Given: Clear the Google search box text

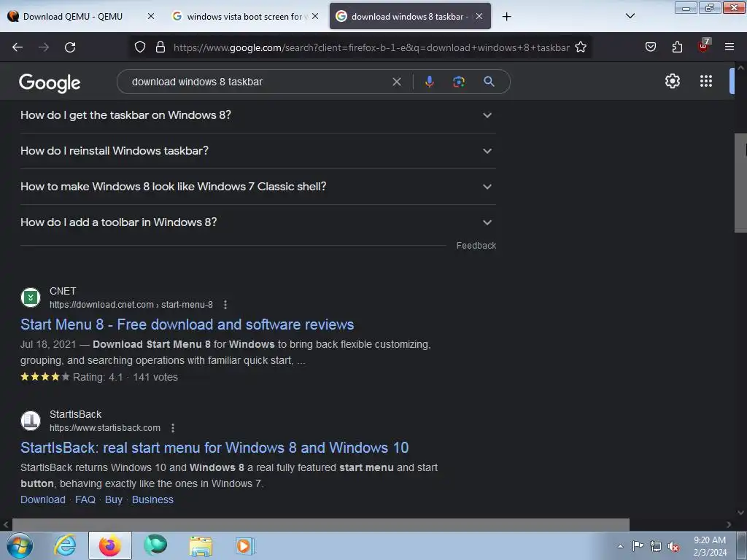Looking at the screenshot, I should click(396, 82).
